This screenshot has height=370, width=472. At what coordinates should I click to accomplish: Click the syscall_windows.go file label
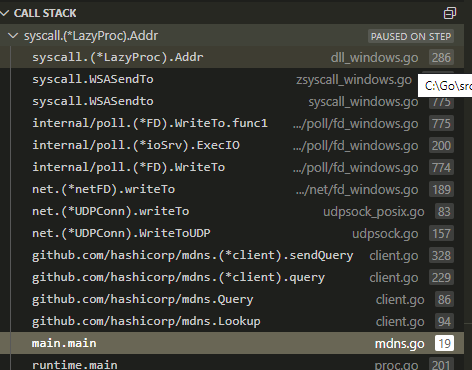tap(363, 102)
